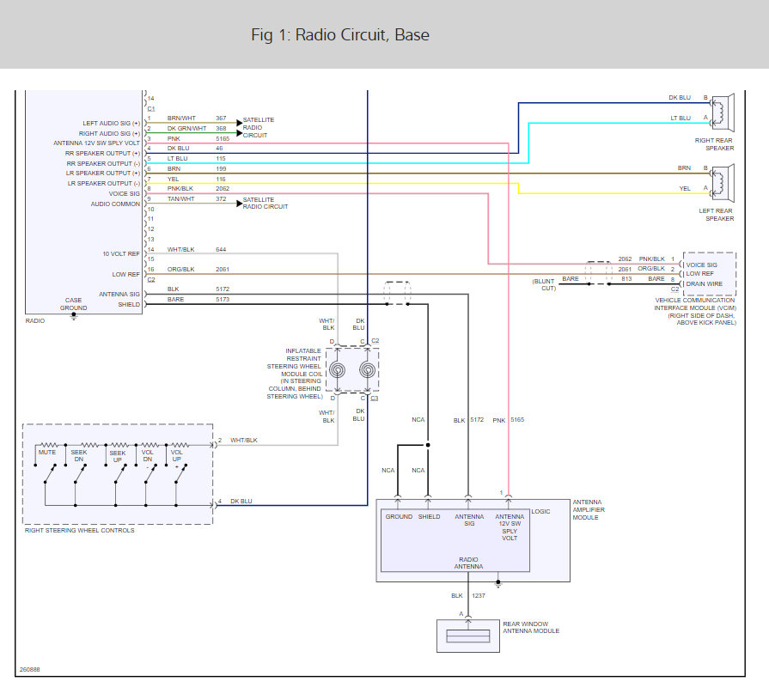This screenshot has height=700, width=769.
Task: Click the antenna amplifier module ground symbol
Action: click(x=498, y=584)
